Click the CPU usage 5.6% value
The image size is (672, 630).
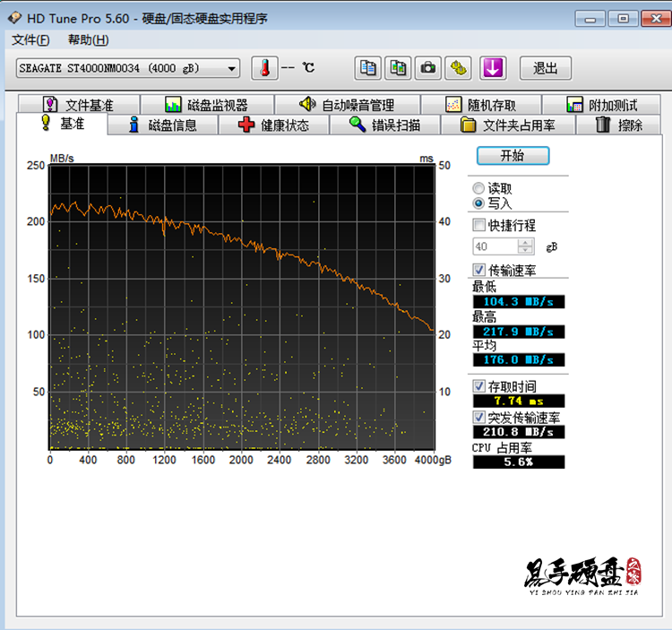pos(519,462)
